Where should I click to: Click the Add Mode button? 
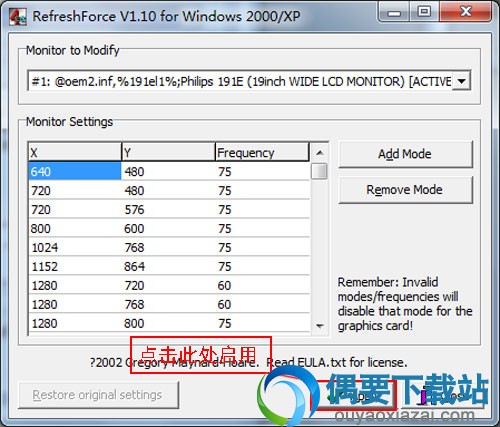click(x=405, y=154)
